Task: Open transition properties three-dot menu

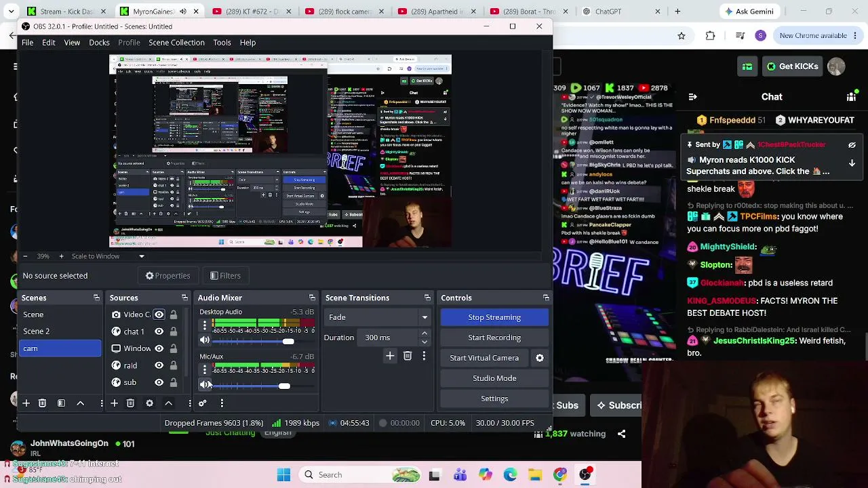Action: pos(424,356)
